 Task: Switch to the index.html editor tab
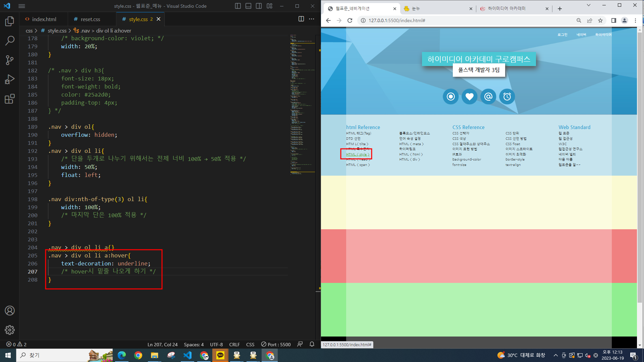pos(44,19)
